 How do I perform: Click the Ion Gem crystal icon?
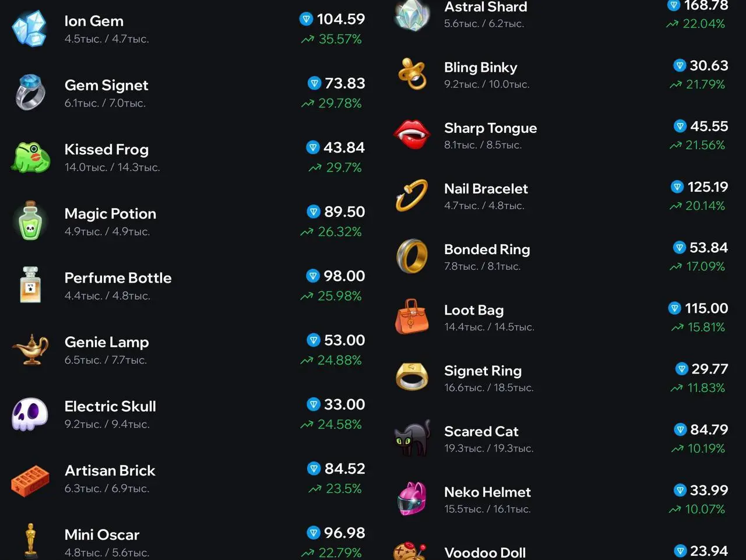click(x=30, y=29)
